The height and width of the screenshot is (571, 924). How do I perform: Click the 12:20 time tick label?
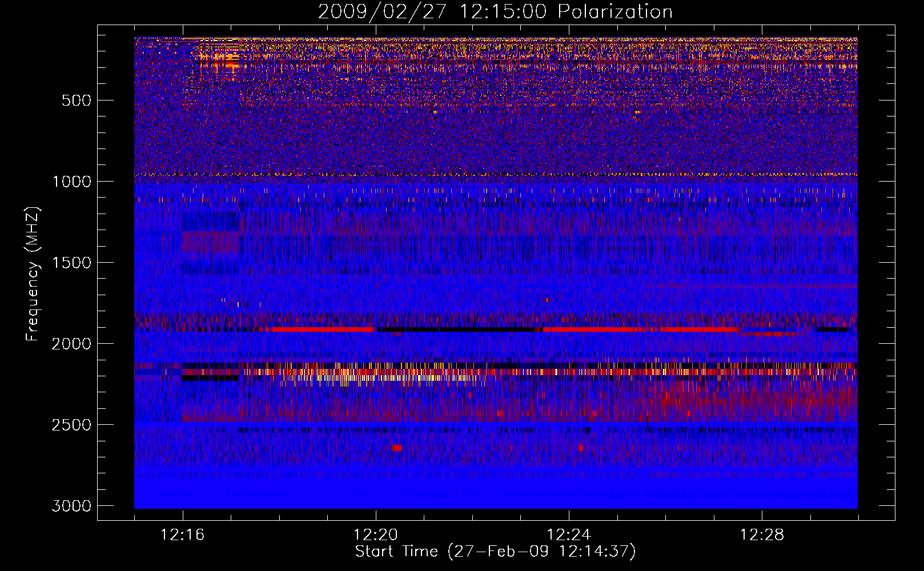tap(375, 535)
